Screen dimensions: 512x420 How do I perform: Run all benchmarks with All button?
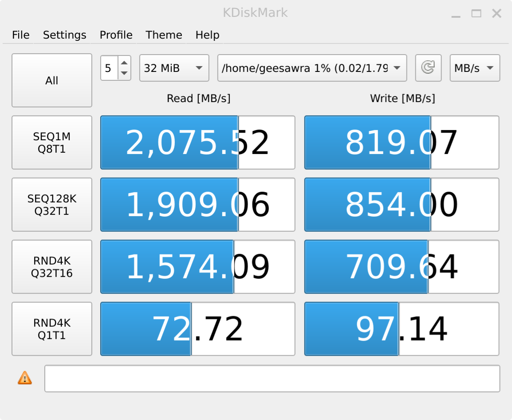[x=52, y=80]
